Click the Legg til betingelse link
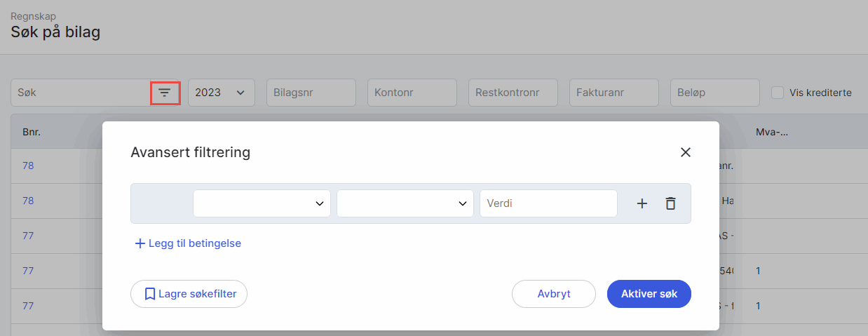 pos(188,243)
